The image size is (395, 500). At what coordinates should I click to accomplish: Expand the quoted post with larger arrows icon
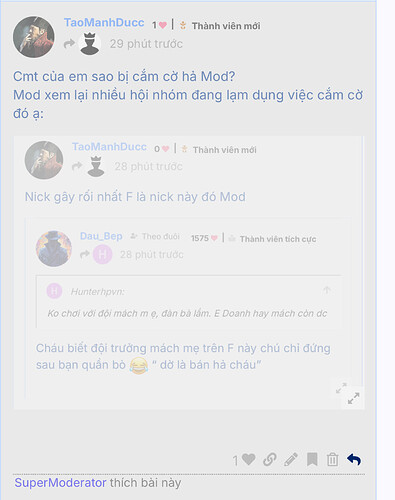[353, 398]
